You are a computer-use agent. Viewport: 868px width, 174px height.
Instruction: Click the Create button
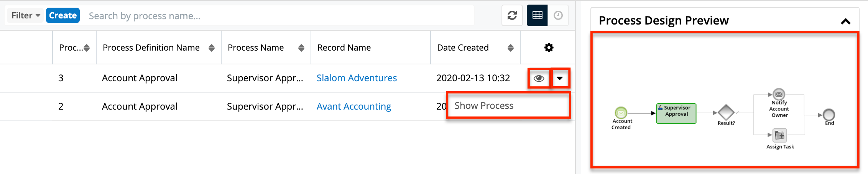pos(63,15)
